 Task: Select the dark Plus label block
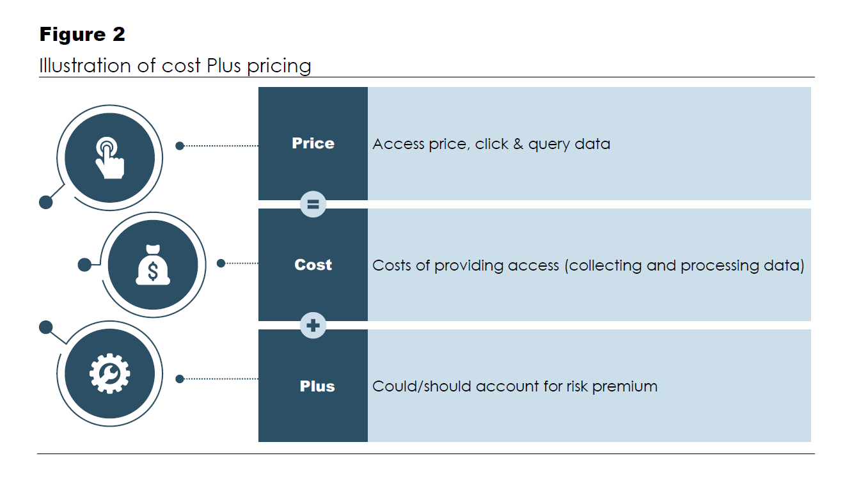(x=313, y=386)
